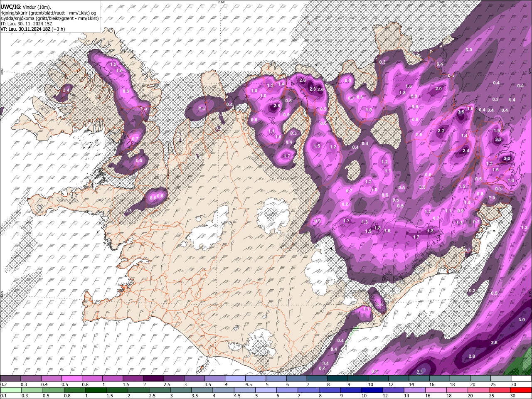Click the '15W' longitude label at the top edge
532x399 pixels.
pyautogui.click(x=440, y=2)
